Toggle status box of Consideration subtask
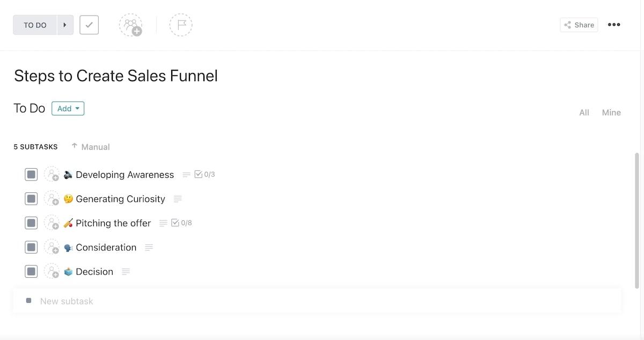 [31, 247]
